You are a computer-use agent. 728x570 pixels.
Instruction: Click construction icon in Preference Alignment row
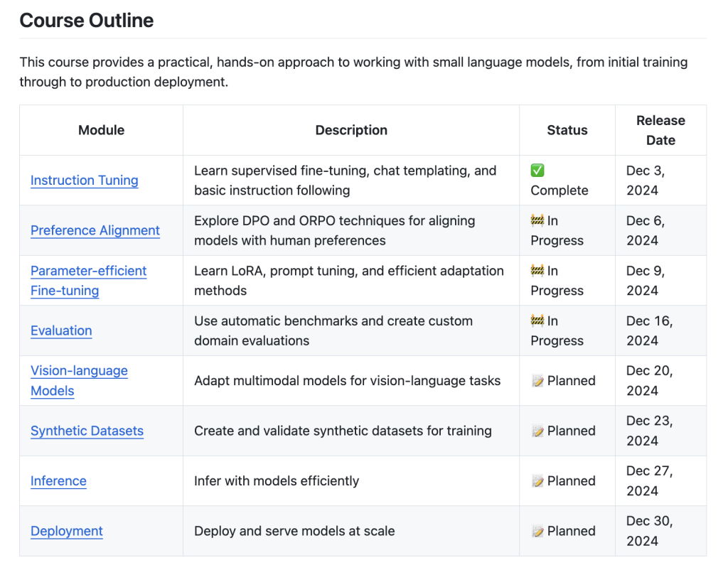pyautogui.click(x=537, y=220)
